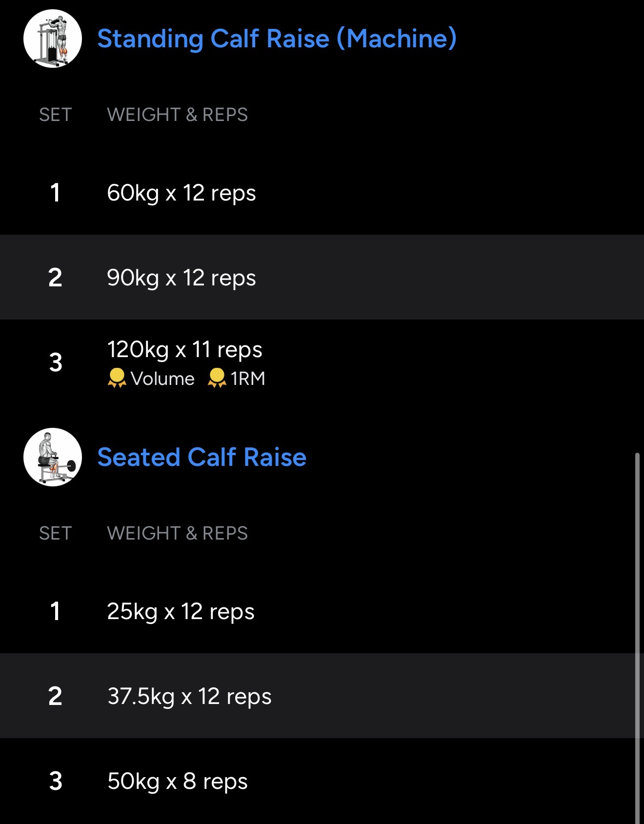The width and height of the screenshot is (644, 824).
Task: Click set number 1 of Standing Calf Raise
Action: click(x=55, y=193)
